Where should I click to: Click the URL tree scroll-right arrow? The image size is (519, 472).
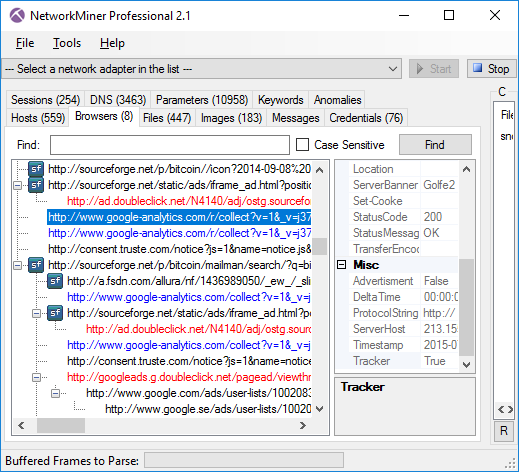click(x=303, y=426)
